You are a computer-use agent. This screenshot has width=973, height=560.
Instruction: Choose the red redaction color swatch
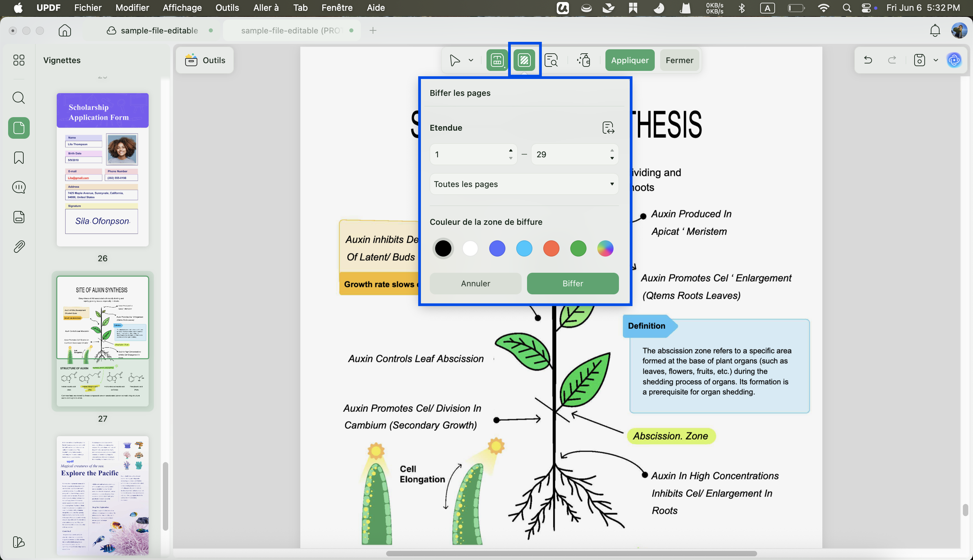click(551, 248)
